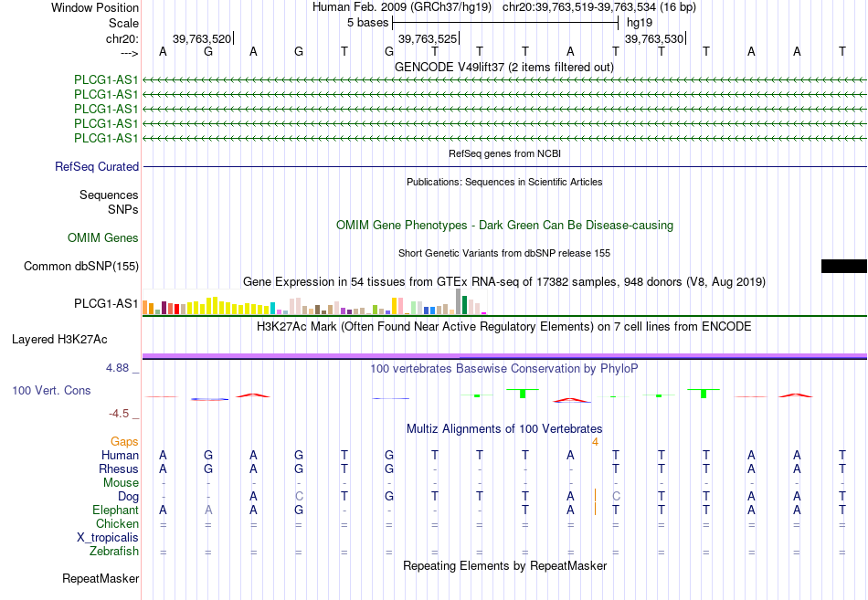The image size is (868, 600).
Task: Click the 100 Vert. Cons label
Action: (51, 390)
